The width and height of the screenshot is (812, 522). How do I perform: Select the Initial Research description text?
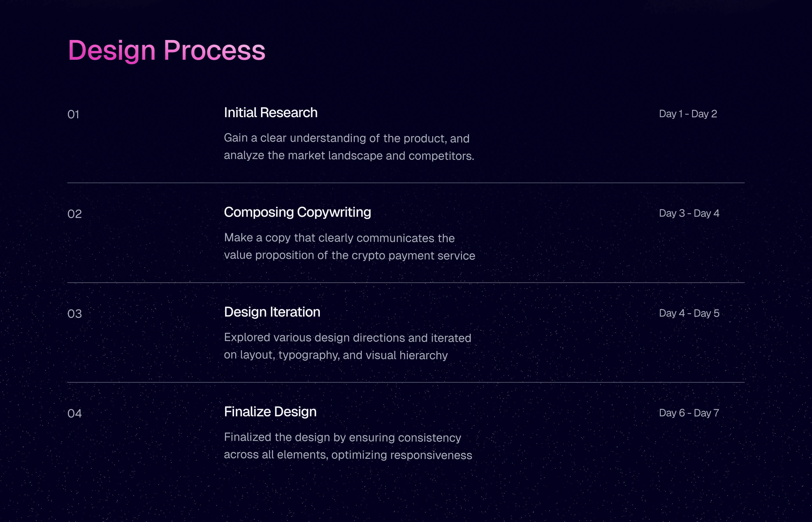click(x=349, y=147)
